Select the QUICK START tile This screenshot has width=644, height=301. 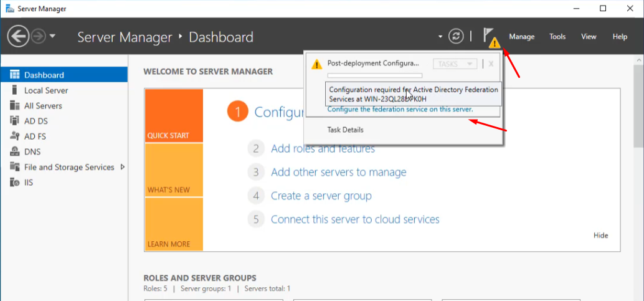(x=174, y=115)
